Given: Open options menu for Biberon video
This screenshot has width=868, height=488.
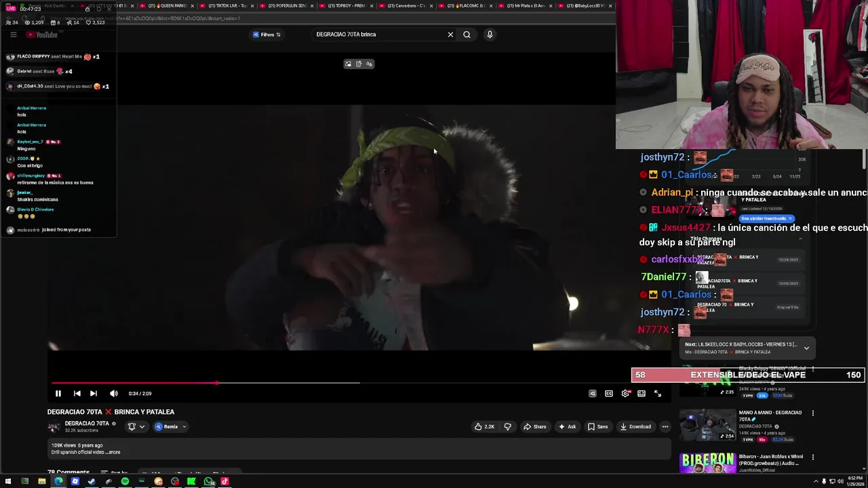Looking at the screenshot, I should 813,457.
